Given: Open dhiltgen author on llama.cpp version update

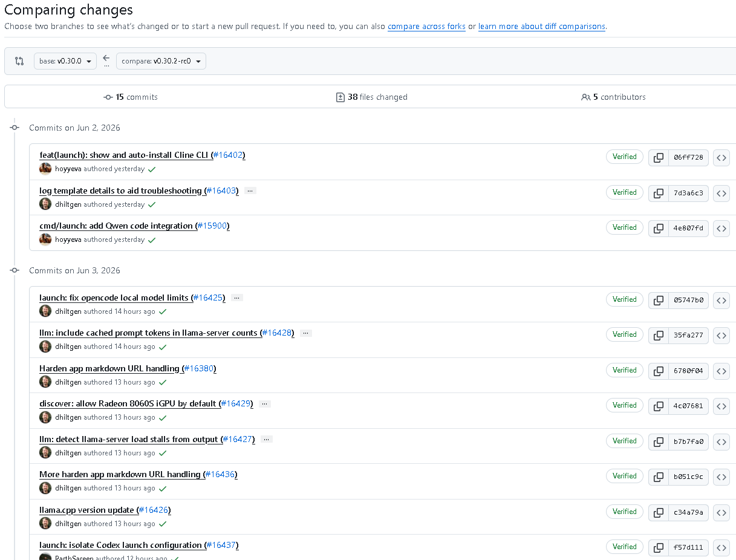Looking at the screenshot, I should [68, 524].
